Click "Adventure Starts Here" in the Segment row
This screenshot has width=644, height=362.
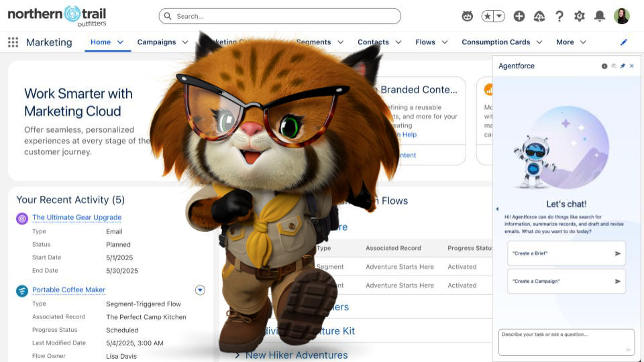(400, 267)
